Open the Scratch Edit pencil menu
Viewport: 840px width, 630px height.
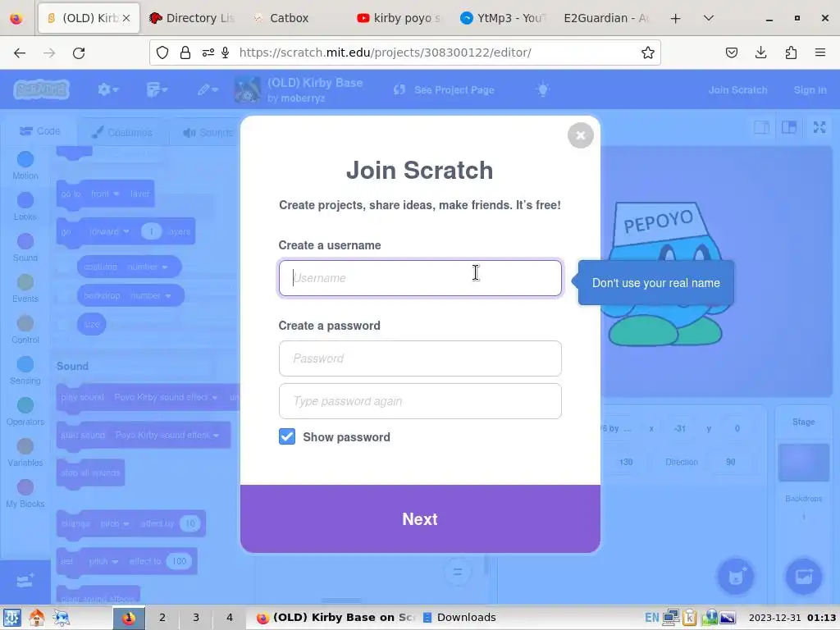click(207, 89)
